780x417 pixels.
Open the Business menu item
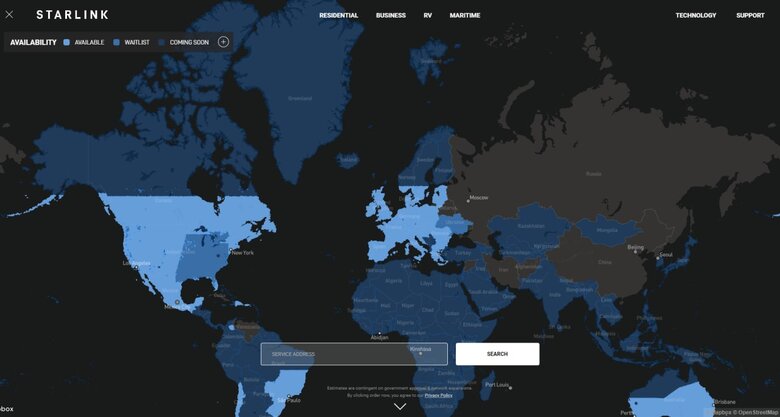pos(391,16)
